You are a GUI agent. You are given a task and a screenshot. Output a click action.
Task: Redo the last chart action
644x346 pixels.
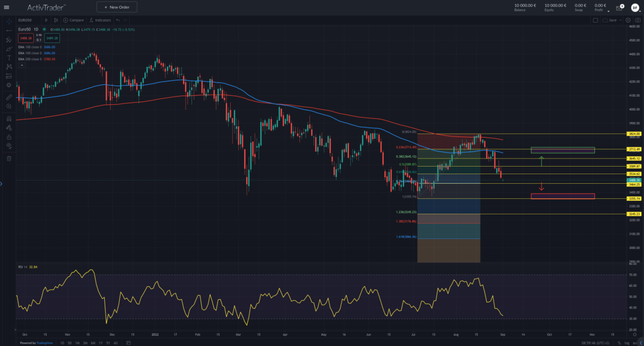click(x=126, y=20)
